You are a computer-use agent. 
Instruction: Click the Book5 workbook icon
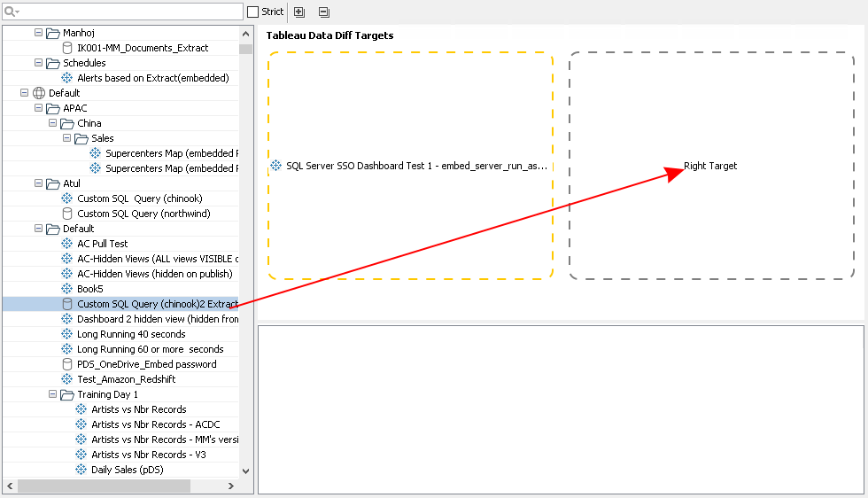tap(67, 289)
